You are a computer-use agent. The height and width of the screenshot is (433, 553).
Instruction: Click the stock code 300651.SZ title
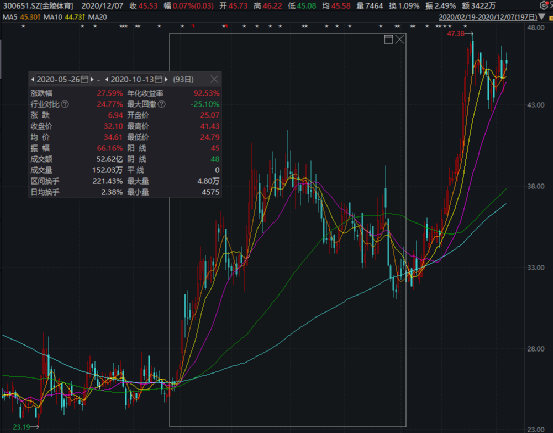tap(38, 6)
